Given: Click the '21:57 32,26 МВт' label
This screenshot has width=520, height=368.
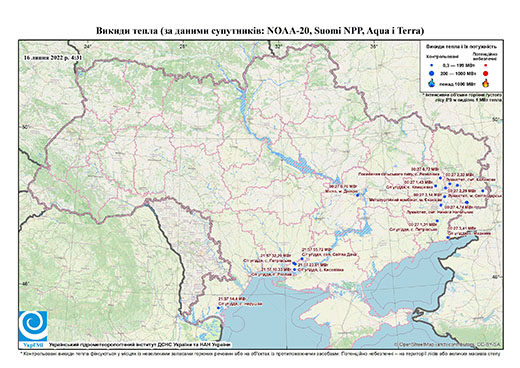Looking at the screenshot, I should pos(276,256).
